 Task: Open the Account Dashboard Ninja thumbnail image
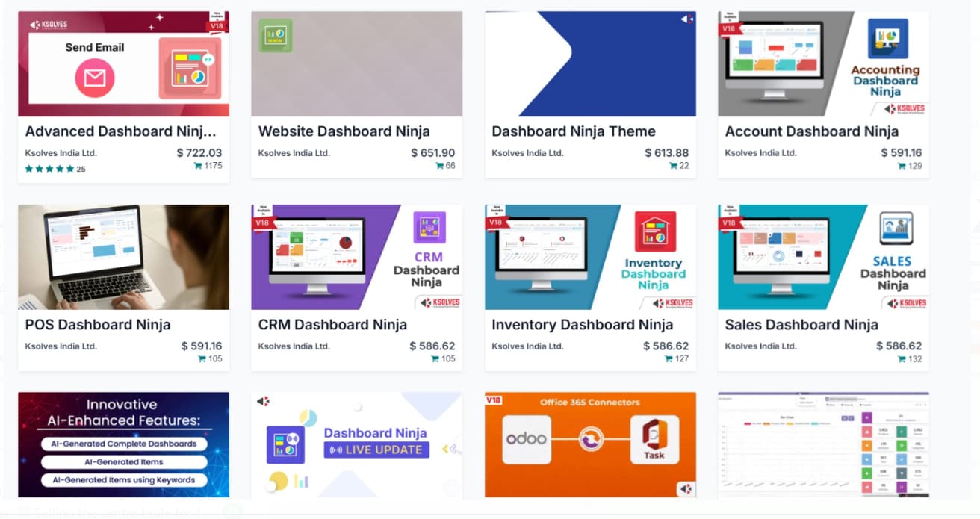(823, 63)
